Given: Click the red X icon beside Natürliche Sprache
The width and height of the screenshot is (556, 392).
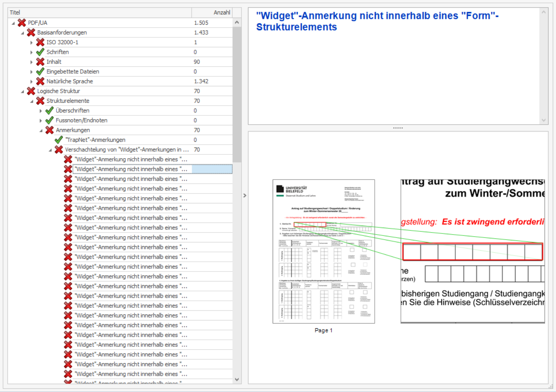Looking at the screenshot, I should tap(40, 81).
